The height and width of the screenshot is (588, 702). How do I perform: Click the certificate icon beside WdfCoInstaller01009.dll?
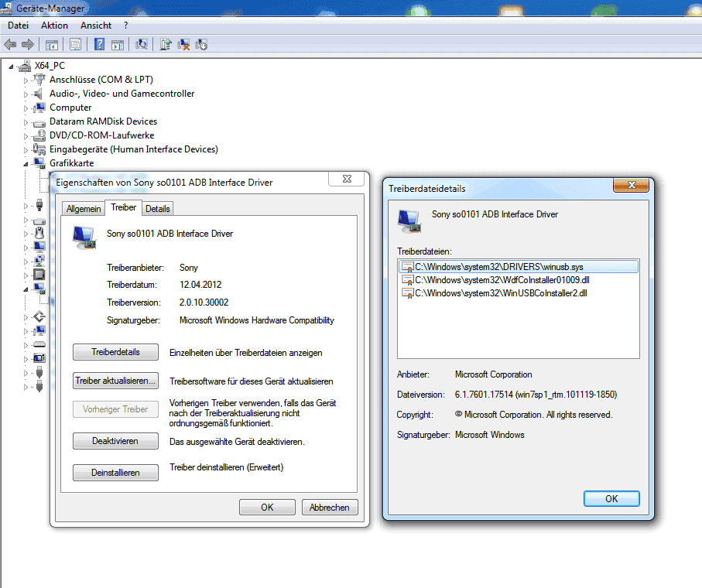(x=407, y=280)
